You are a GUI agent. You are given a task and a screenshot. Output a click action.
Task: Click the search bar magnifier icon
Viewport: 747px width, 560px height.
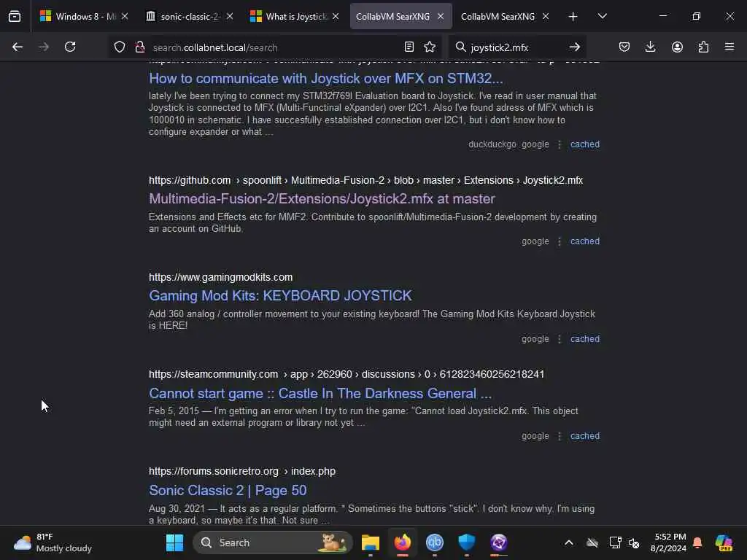460,47
